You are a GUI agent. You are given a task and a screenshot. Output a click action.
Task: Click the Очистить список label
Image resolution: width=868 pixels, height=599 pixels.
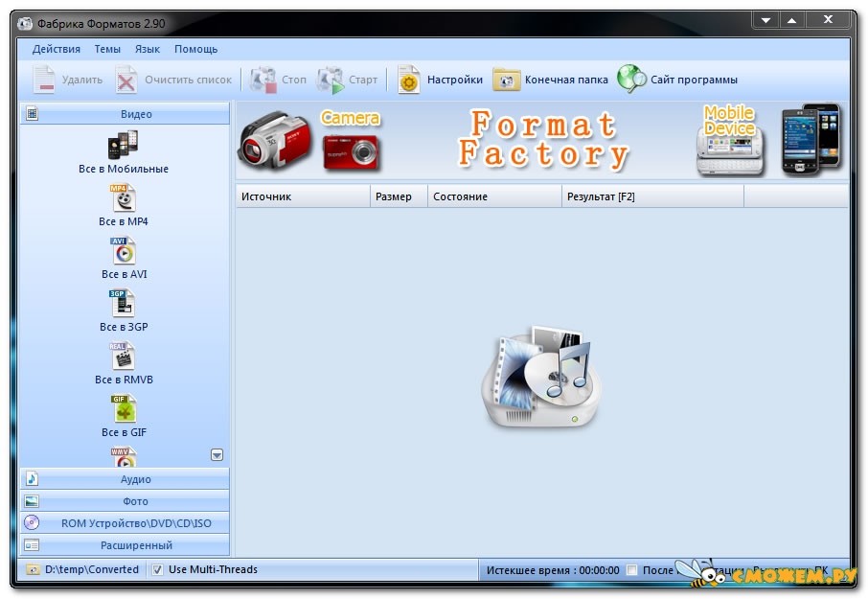[x=188, y=80]
